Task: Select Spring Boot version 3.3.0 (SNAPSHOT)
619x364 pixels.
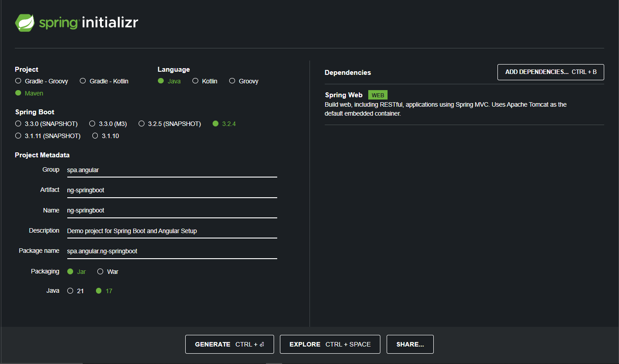Action: 18,124
